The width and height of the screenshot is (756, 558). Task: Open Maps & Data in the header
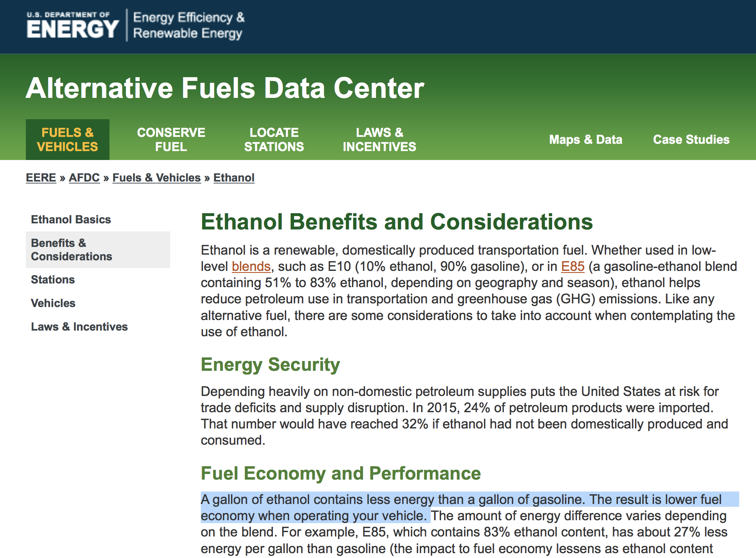tap(585, 139)
